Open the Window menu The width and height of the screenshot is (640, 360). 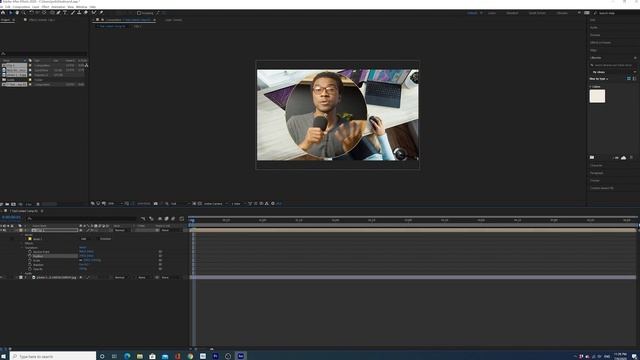click(81, 7)
